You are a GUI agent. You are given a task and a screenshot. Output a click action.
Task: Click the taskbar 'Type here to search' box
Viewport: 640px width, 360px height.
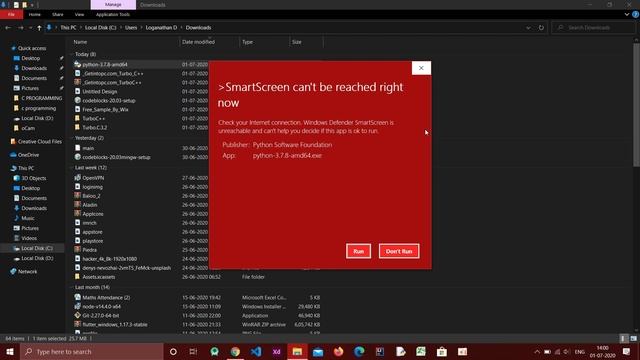(x=92, y=351)
